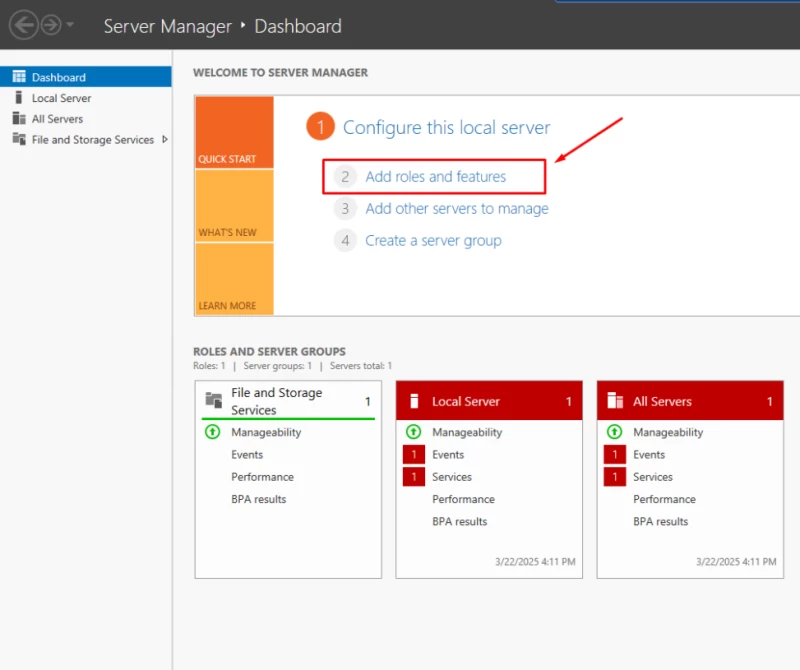Image resolution: width=800 pixels, height=670 pixels.
Task: Open Events in File and Storage Services tile
Action: (247, 455)
